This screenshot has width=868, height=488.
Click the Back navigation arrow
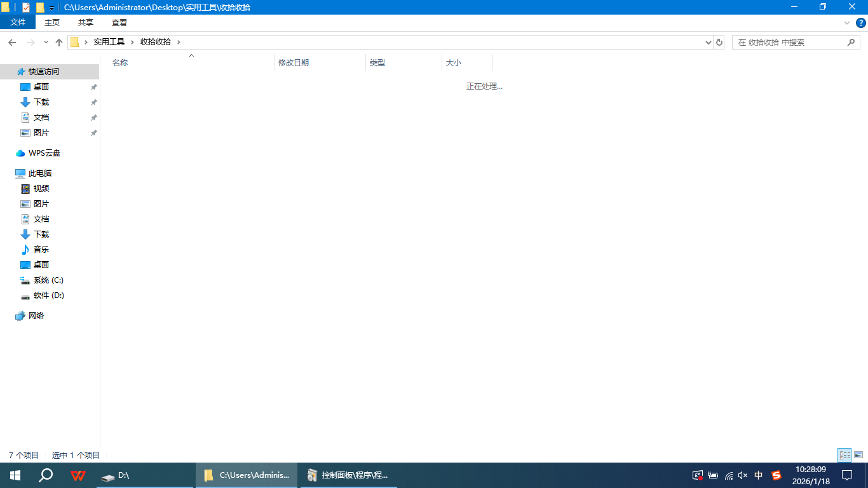tap(11, 42)
